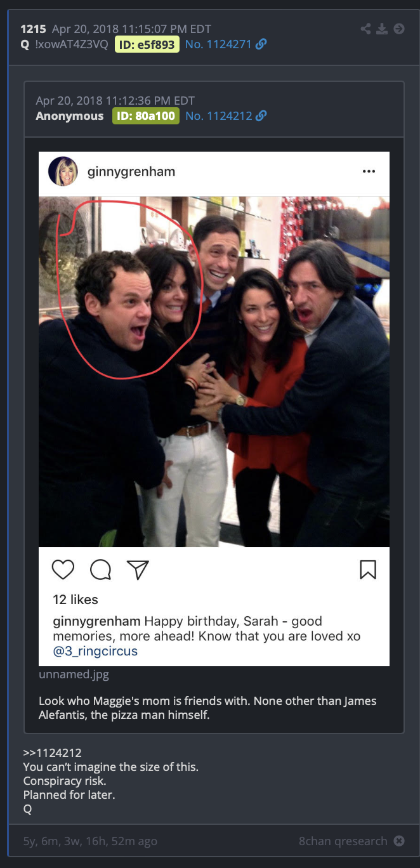Click the ID: e5f893 badge
Image resolution: width=420 pixels, height=868 pixels.
pyautogui.click(x=147, y=44)
